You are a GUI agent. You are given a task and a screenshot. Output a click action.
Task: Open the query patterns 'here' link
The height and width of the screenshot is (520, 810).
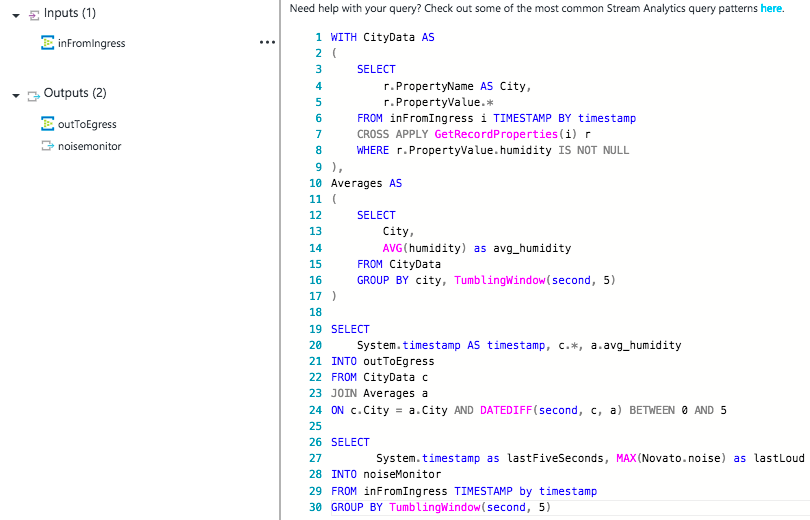(x=771, y=8)
